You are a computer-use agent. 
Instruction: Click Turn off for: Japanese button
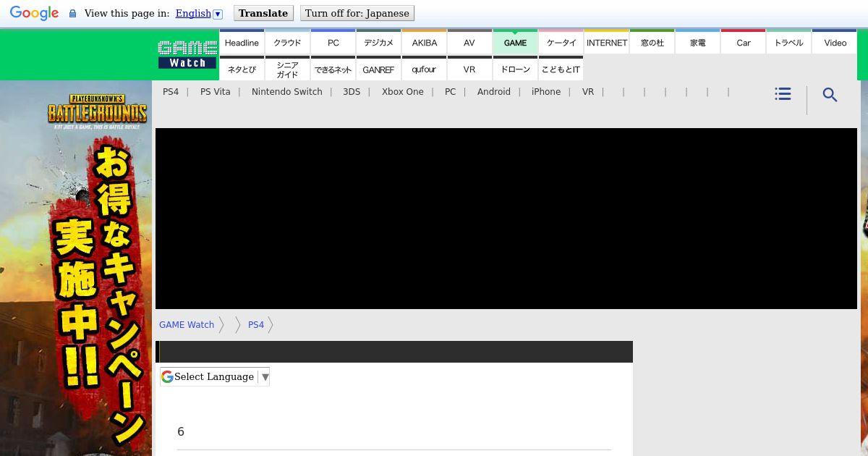357,13
